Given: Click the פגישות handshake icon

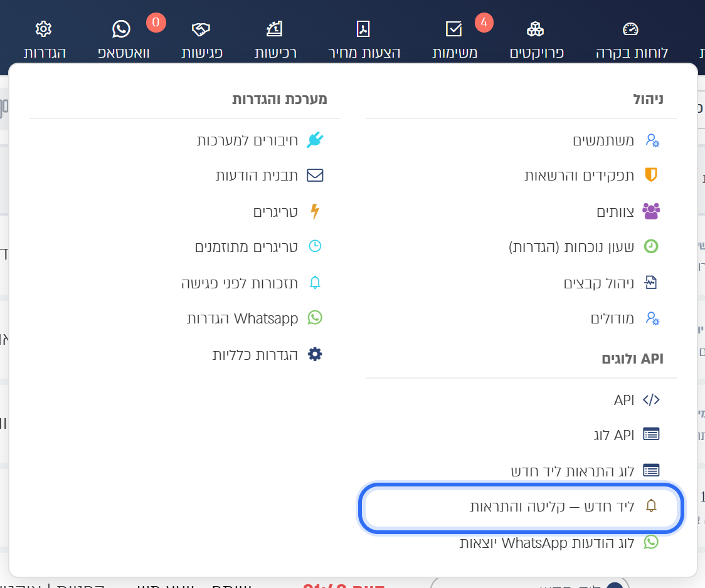Looking at the screenshot, I should (x=201, y=29).
